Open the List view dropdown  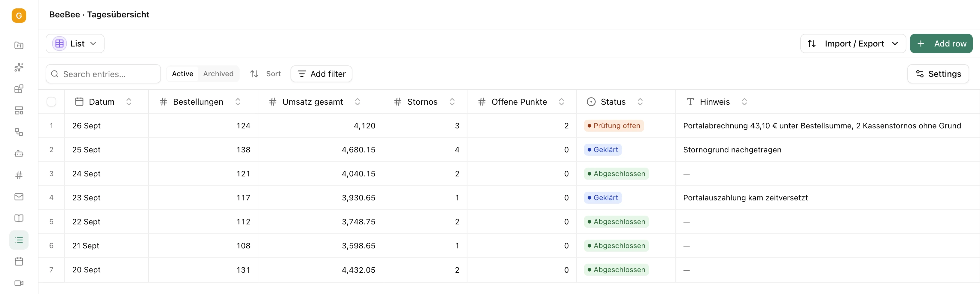(x=75, y=44)
